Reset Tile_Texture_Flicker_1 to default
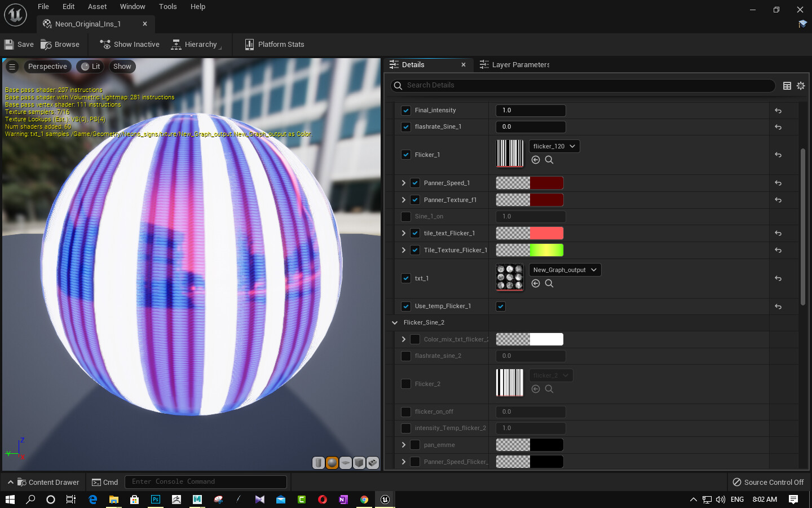This screenshot has height=508, width=812. coord(778,250)
